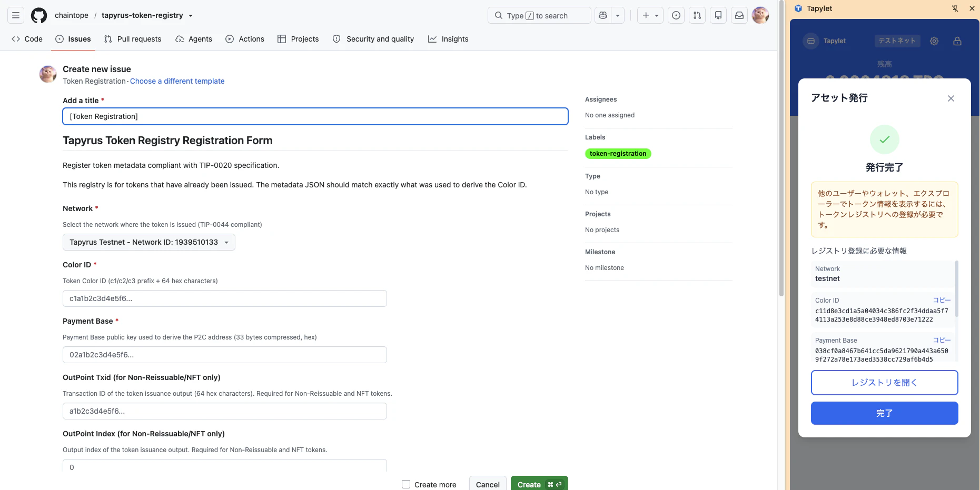980x490 pixels.
Task: Click the registry info list scrollbar
Action: (956, 288)
